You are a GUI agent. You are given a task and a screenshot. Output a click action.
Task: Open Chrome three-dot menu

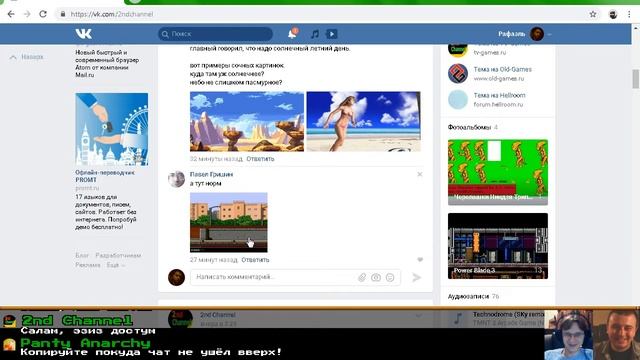(x=629, y=14)
